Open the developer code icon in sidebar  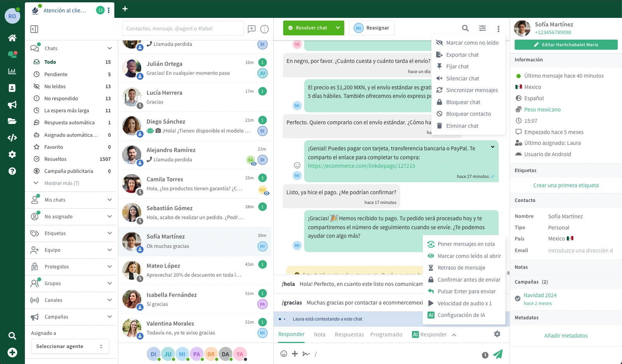click(x=12, y=138)
